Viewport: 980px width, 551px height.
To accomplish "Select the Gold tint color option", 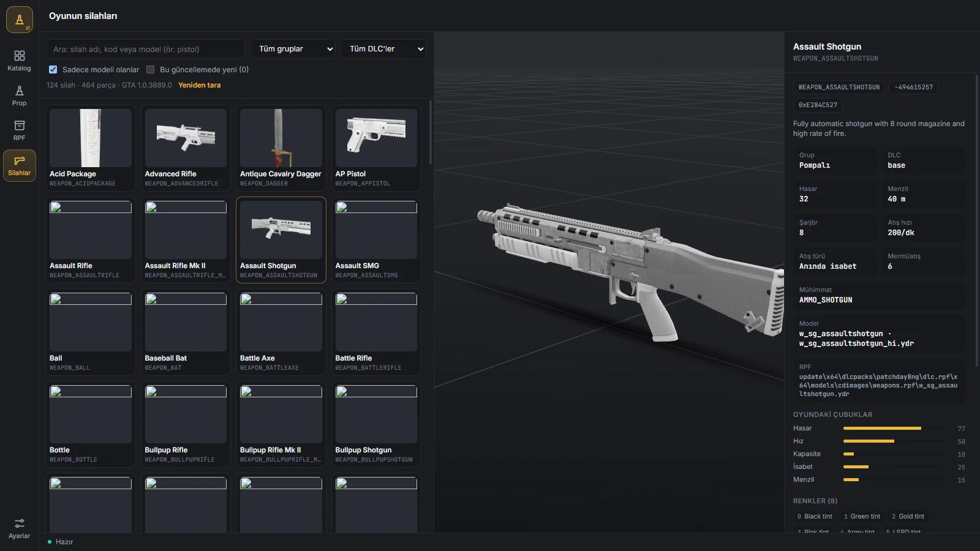I will tap(908, 516).
